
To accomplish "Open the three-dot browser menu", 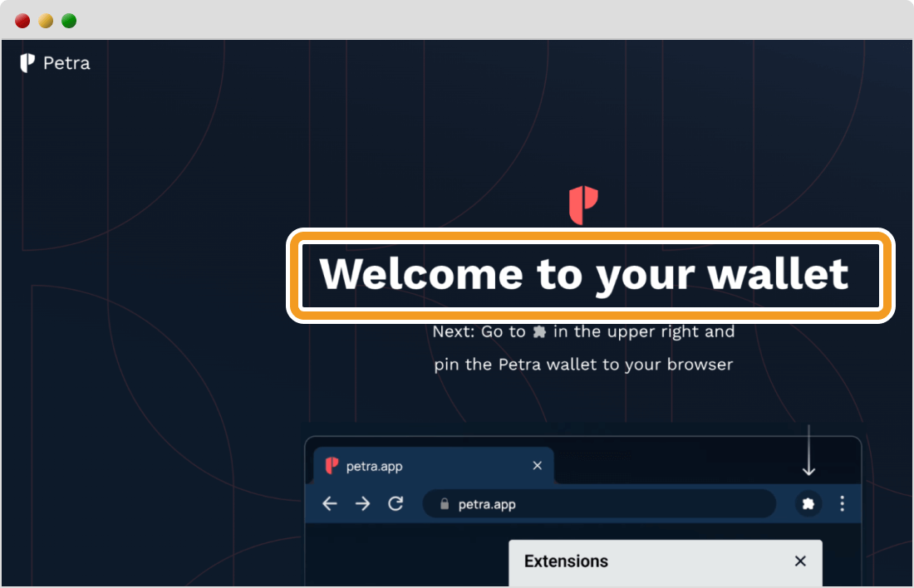I will [842, 503].
